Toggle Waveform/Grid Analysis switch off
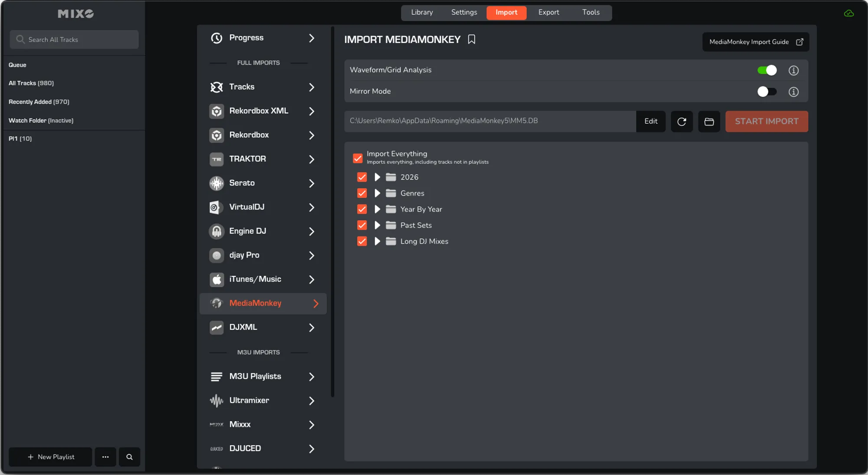 pos(767,70)
